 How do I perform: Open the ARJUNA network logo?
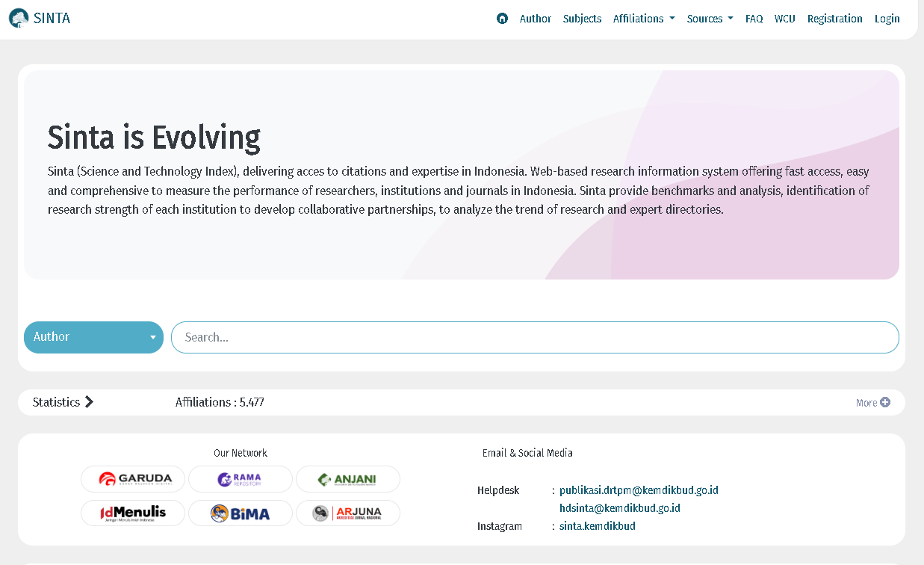coord(348,513)
